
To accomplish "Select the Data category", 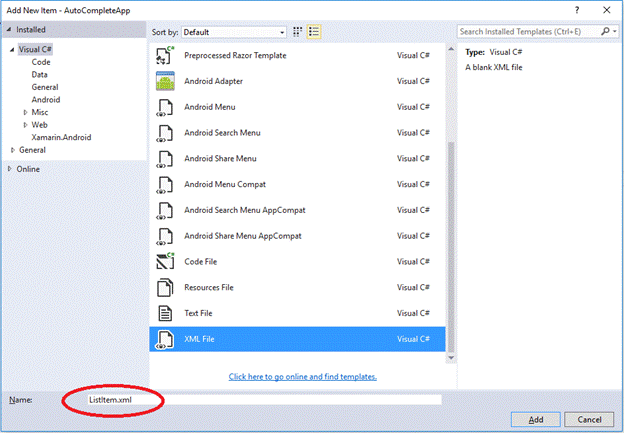I will [39, 75].
